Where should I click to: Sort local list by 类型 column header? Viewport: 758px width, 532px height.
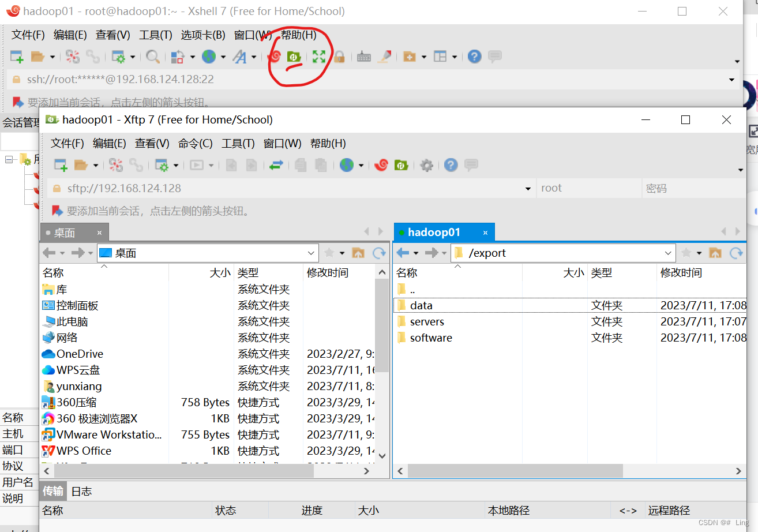point(268,272)
